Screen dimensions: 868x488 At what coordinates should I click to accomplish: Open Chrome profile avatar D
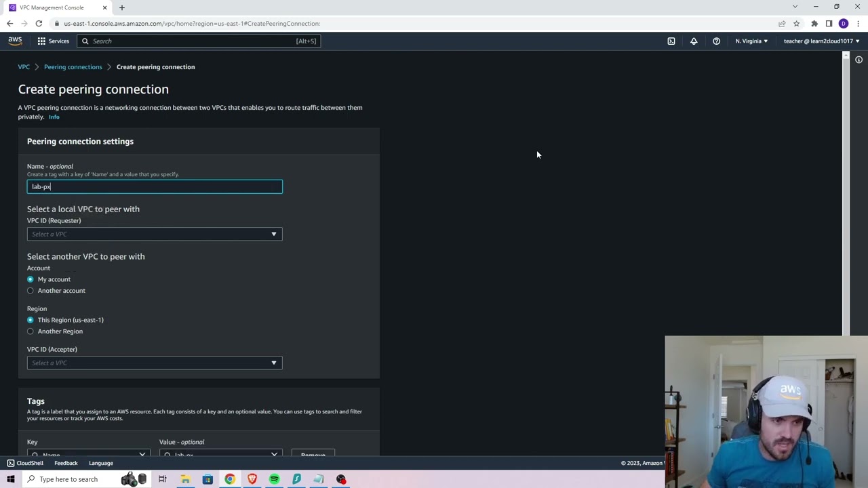tap(844, 23)
